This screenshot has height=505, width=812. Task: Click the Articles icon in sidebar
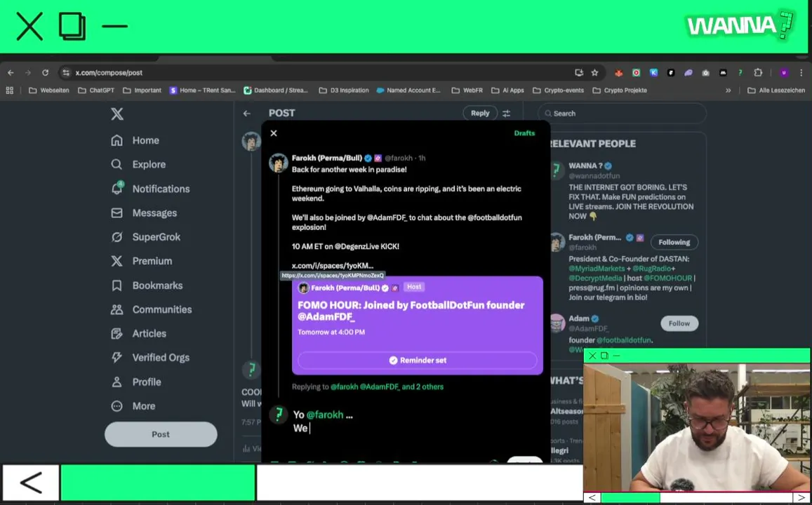click(117, 334)
